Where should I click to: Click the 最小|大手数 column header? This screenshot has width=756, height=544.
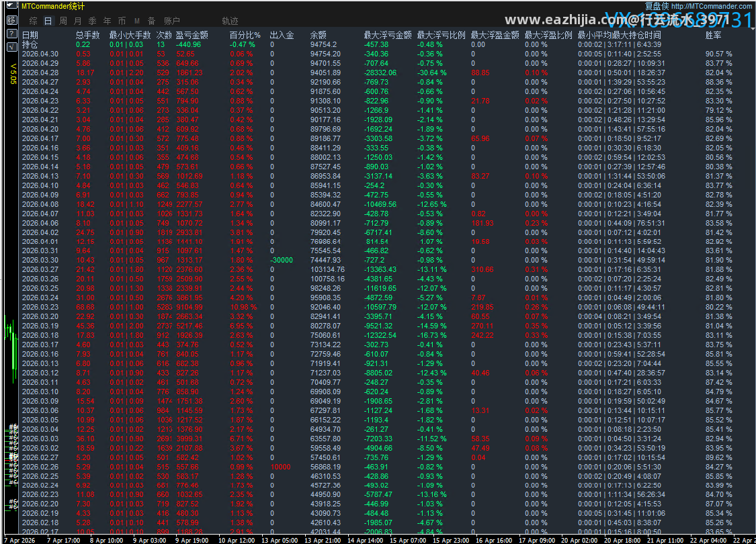click(x=130, y=35)
